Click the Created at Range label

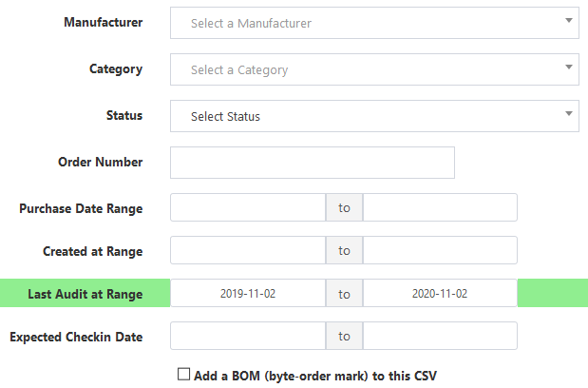point(93,251)
